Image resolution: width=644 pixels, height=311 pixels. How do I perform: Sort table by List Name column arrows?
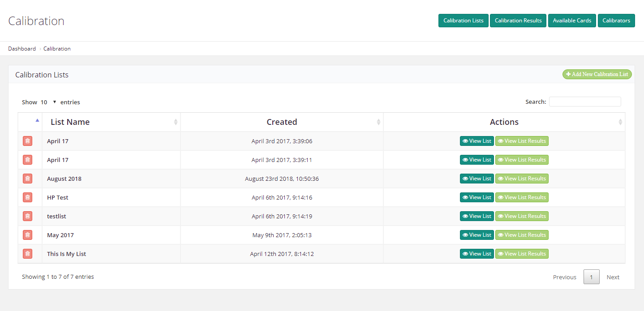[176, 122]
